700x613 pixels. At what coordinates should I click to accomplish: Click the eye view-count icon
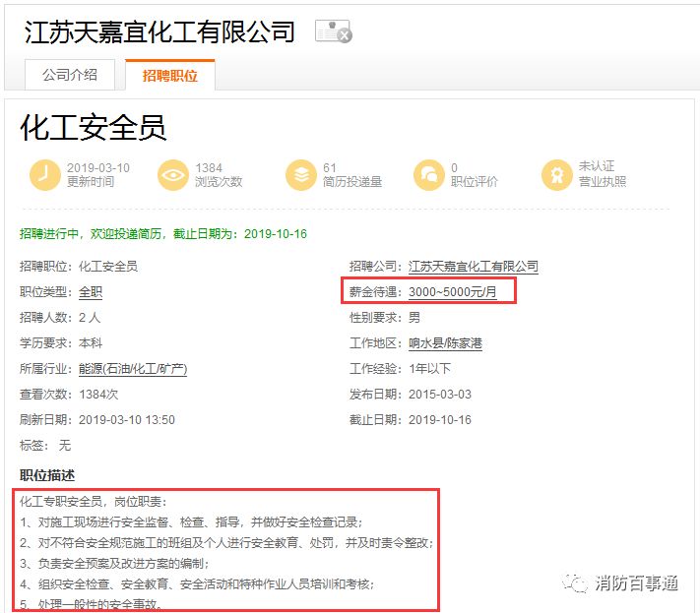(172, 175)
